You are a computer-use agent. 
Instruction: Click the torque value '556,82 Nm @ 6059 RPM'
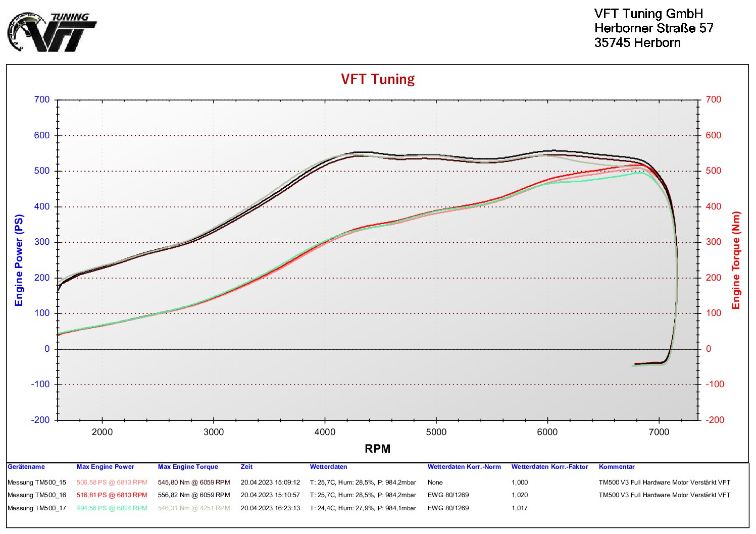pos(194,495)
